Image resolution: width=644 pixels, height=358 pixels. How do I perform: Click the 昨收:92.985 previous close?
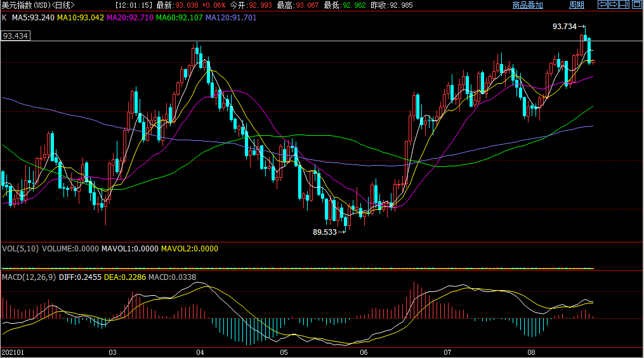tap(391, 5)
